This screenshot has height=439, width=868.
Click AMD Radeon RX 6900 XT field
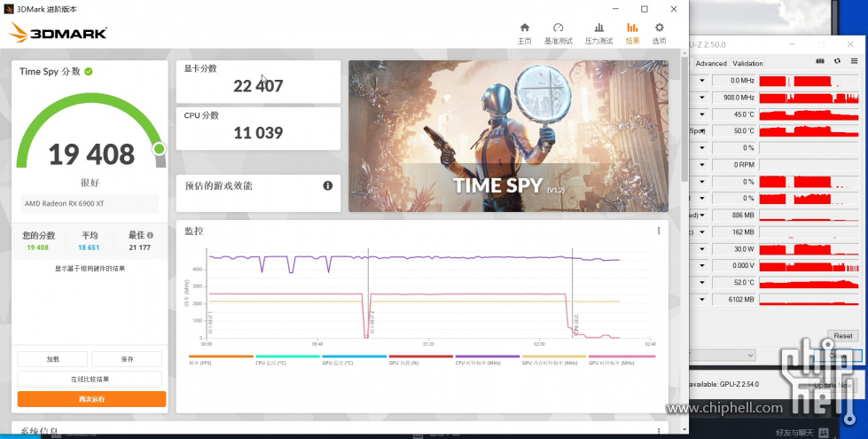coord(90,204)
